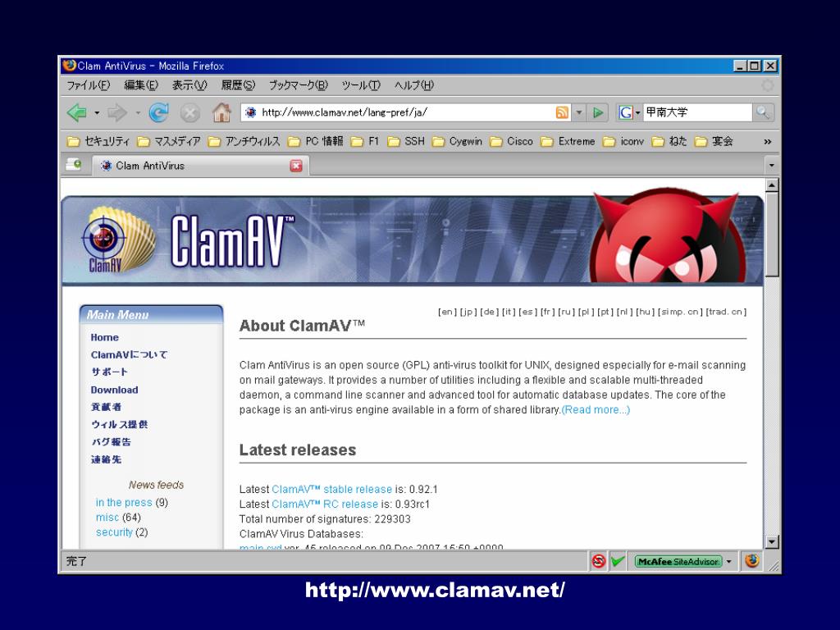The width and height of the screenshot is (840, 630).
Task: Open the list all tabs dropdown
Action: click(771, 165)
